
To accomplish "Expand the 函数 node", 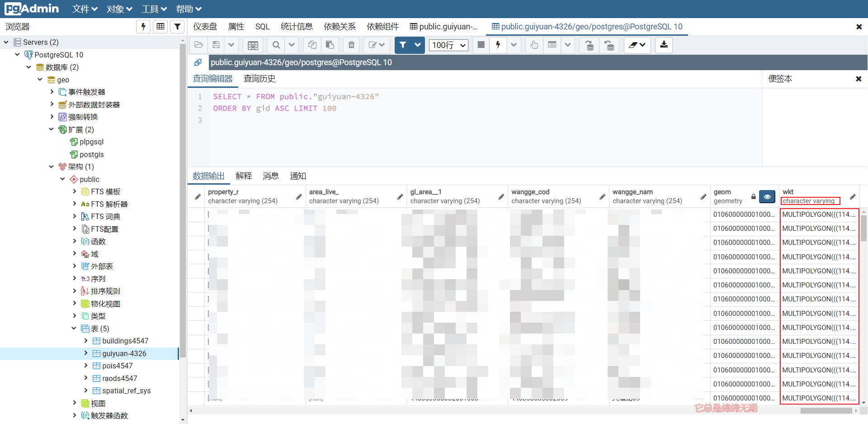I will point(74,241).
